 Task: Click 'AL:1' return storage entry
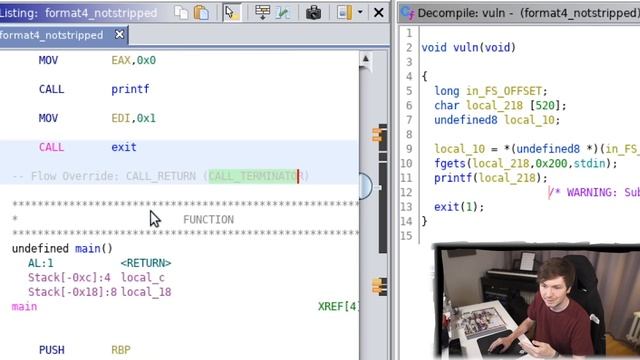click(x=40, y=263)
